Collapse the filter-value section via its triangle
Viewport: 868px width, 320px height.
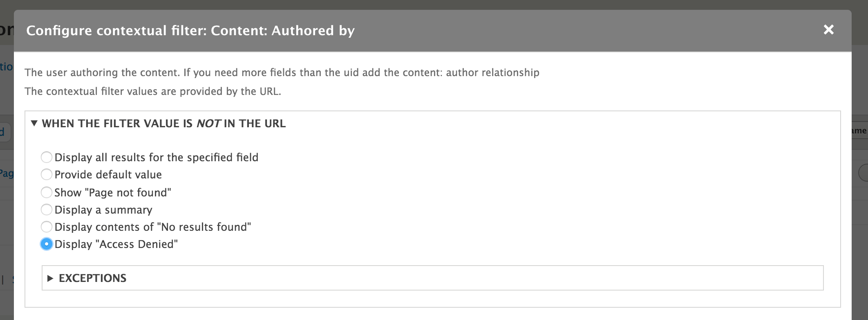point(34,123)
